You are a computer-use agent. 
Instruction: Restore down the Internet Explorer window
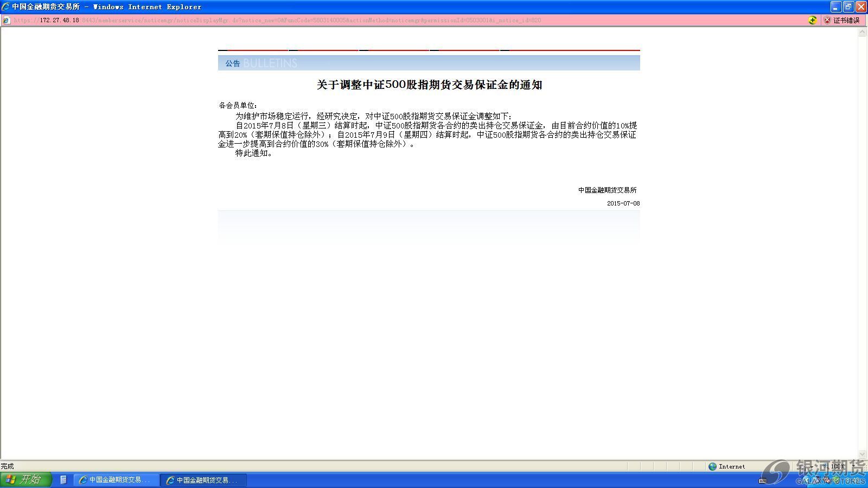point(848,7)
